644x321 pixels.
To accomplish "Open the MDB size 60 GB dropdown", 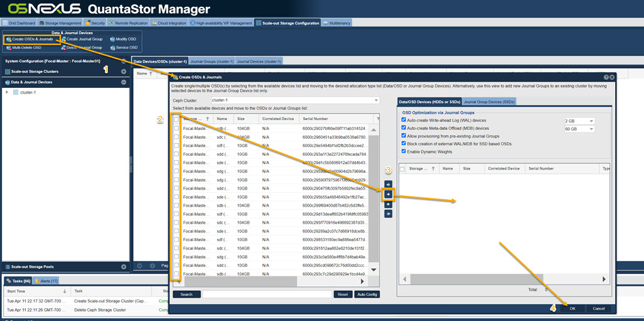I will coord(591,129).
